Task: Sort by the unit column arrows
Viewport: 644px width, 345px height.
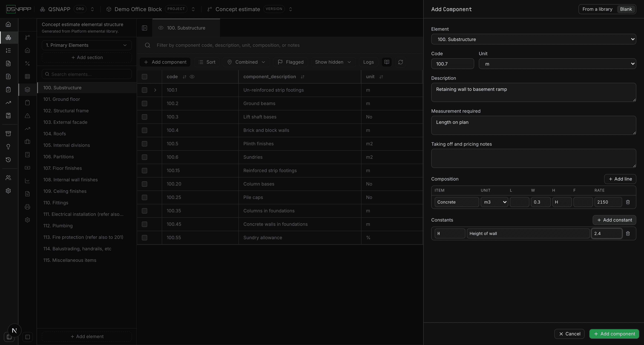Action: tap(381, 77)
